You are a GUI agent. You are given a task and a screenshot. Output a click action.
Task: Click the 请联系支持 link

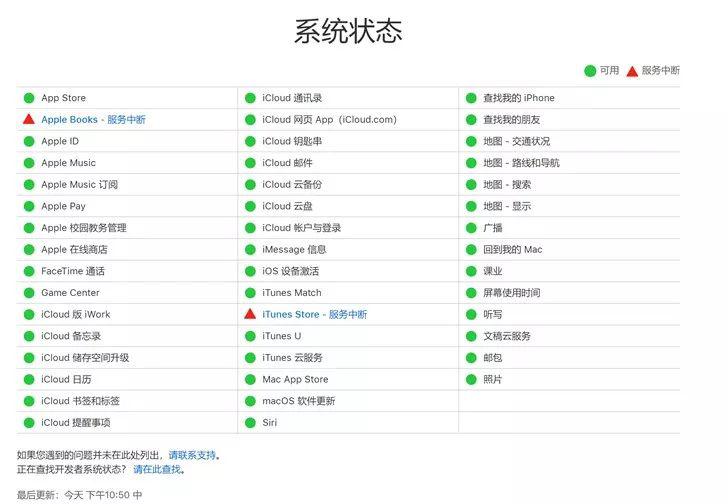coord(192,455)
